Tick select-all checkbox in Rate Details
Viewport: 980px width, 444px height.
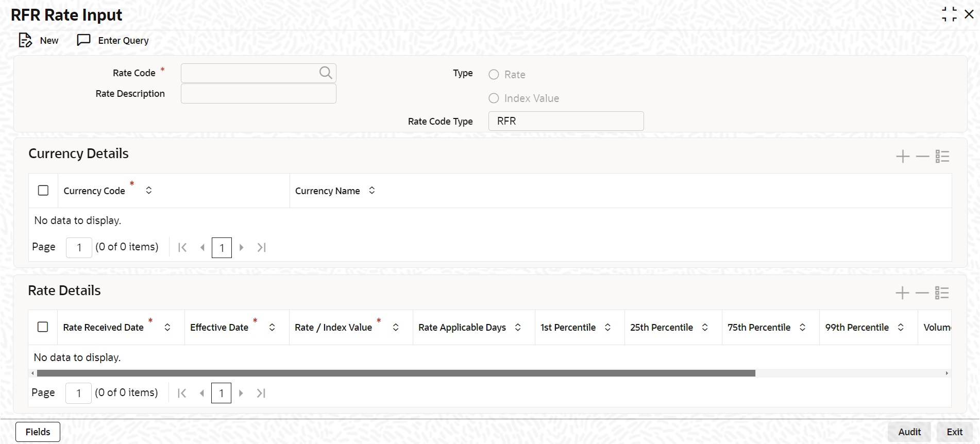43,327
